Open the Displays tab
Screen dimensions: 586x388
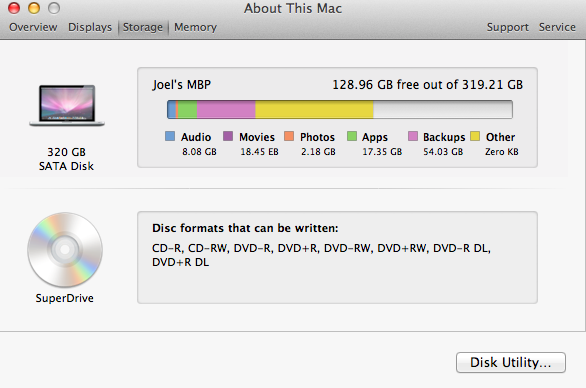point(90,27)
